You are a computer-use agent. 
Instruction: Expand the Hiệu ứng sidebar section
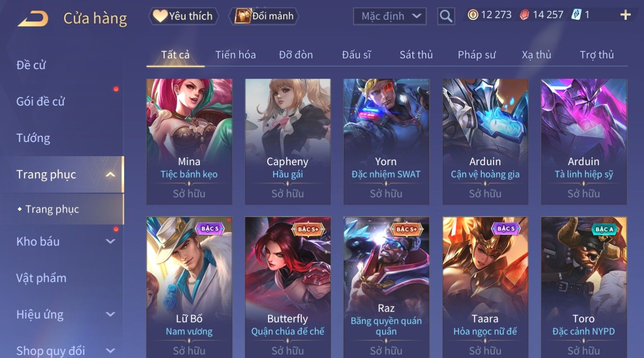[110, 314]
